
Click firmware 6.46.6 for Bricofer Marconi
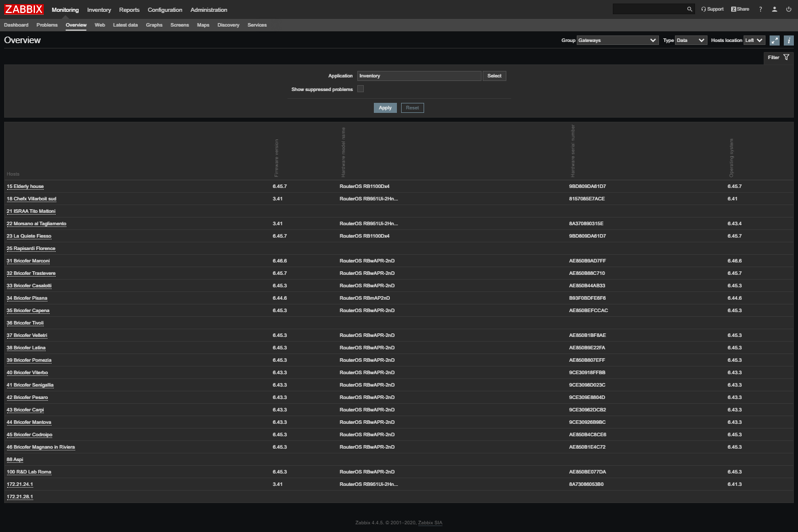coord(280,261)
